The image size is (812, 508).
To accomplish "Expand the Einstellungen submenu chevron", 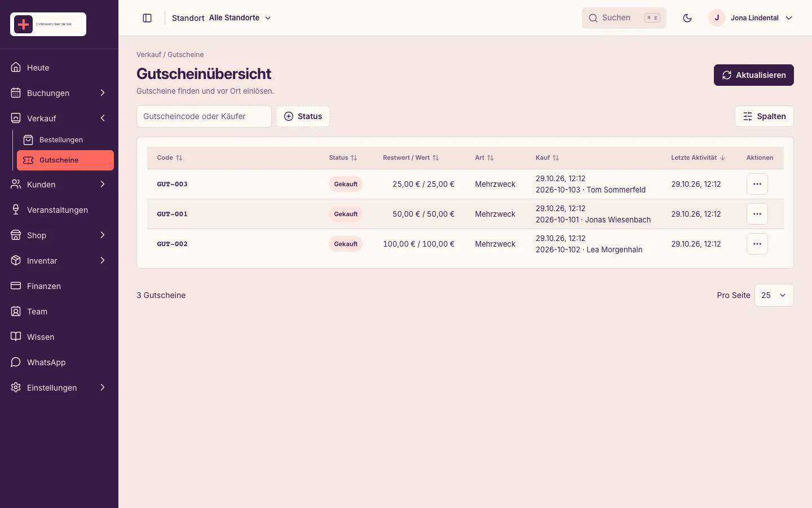I will point(103,387).
